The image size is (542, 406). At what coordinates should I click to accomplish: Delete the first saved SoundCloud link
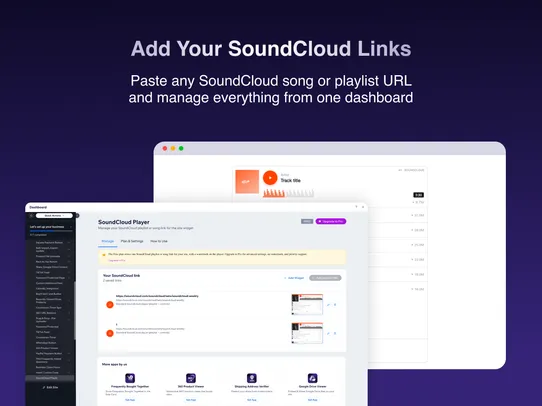(335, 305)
